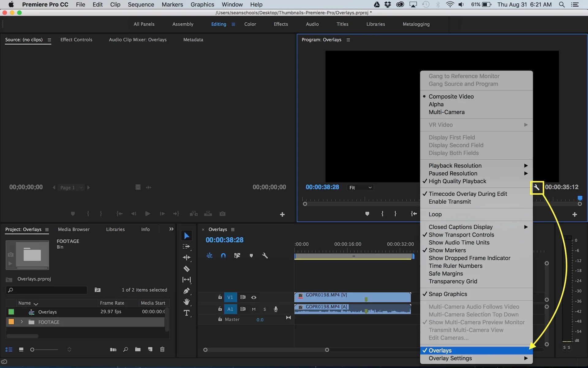Select the Pen tool
Viewport: 588px width, 368px height.
point(186,291)
